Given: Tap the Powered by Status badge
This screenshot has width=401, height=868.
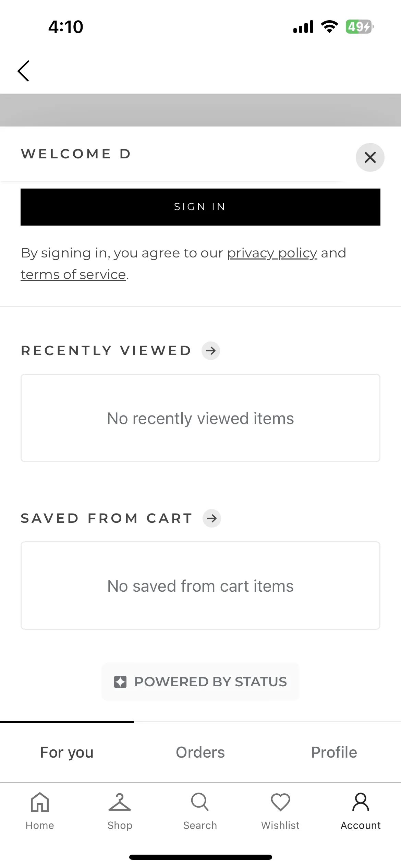Looking at the screenshot, I should (x=200, y=682).
